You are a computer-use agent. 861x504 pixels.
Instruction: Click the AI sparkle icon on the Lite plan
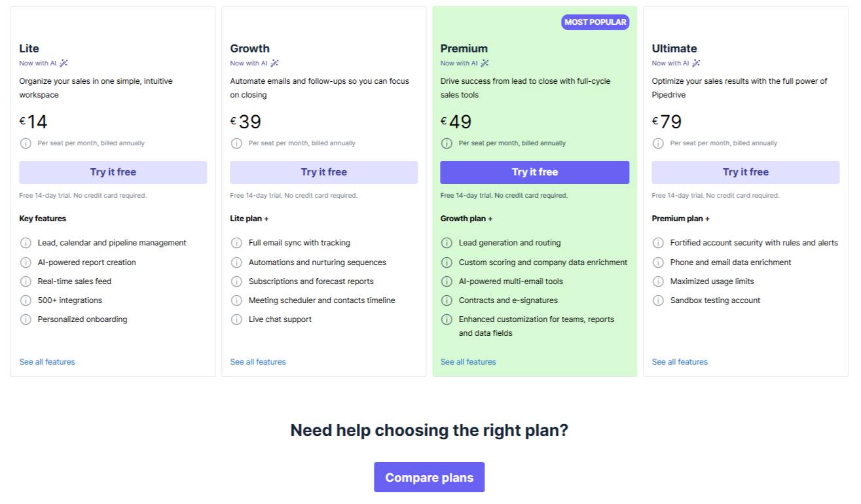[x=62, y=63]
